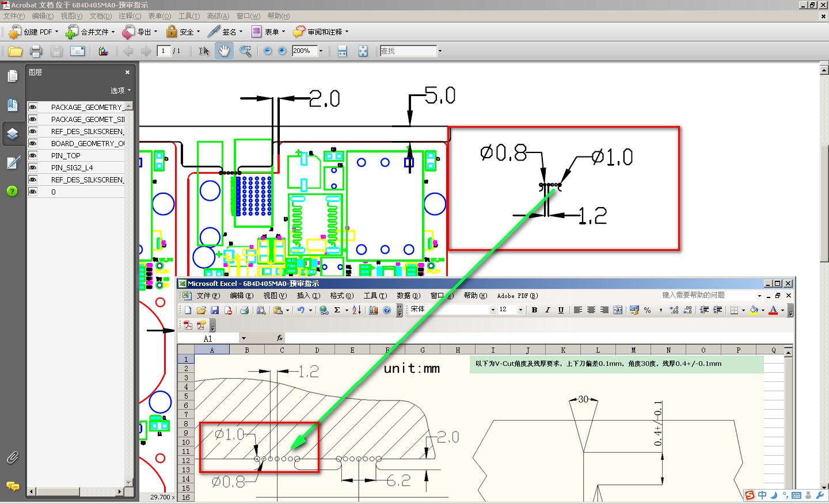Click the Open folder icon in Acrobat toolbar
Screen dimensions: 829x504
point(15,51)
